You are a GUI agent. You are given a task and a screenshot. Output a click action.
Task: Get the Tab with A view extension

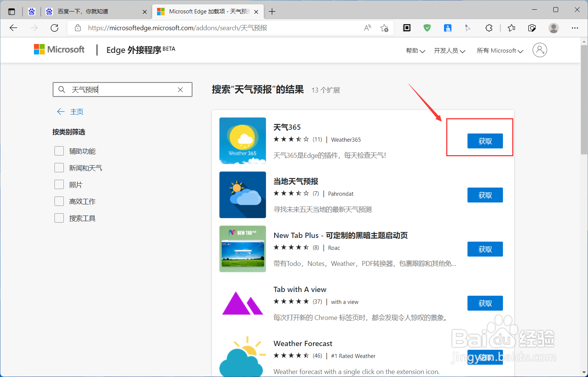tap(485, 303)
